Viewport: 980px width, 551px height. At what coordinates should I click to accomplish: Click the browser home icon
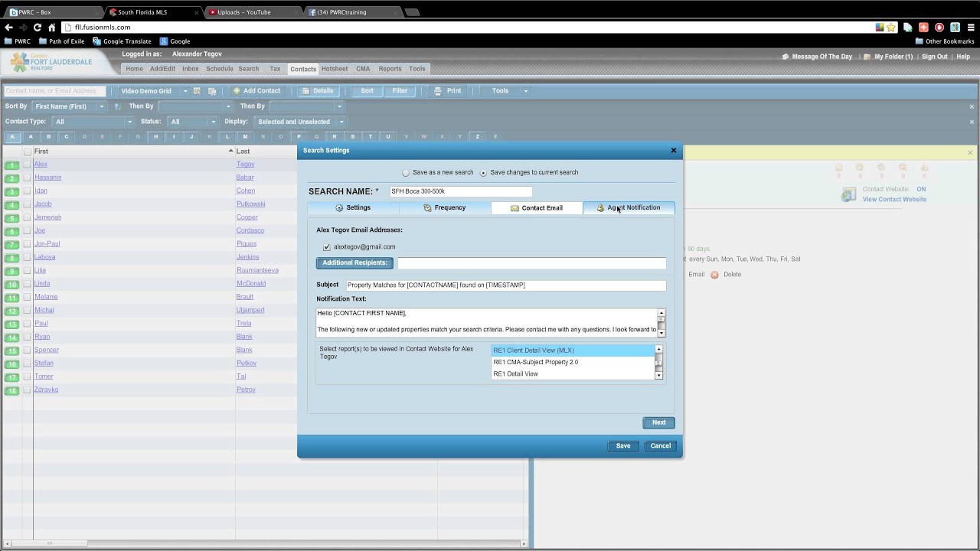click(51, 27)
